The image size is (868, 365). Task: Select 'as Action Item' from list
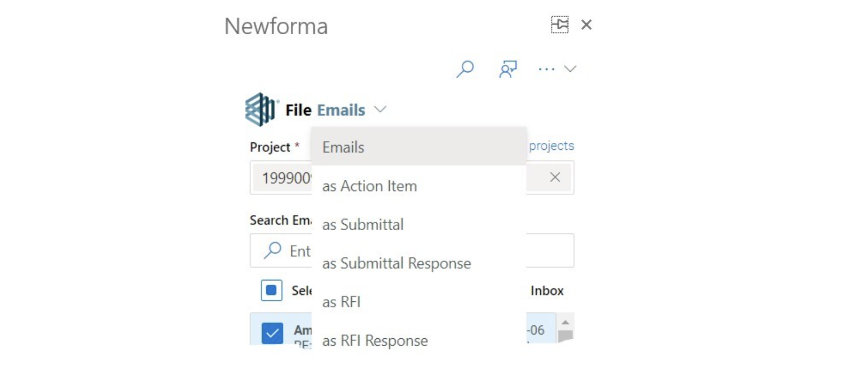[x=369, y=186]
